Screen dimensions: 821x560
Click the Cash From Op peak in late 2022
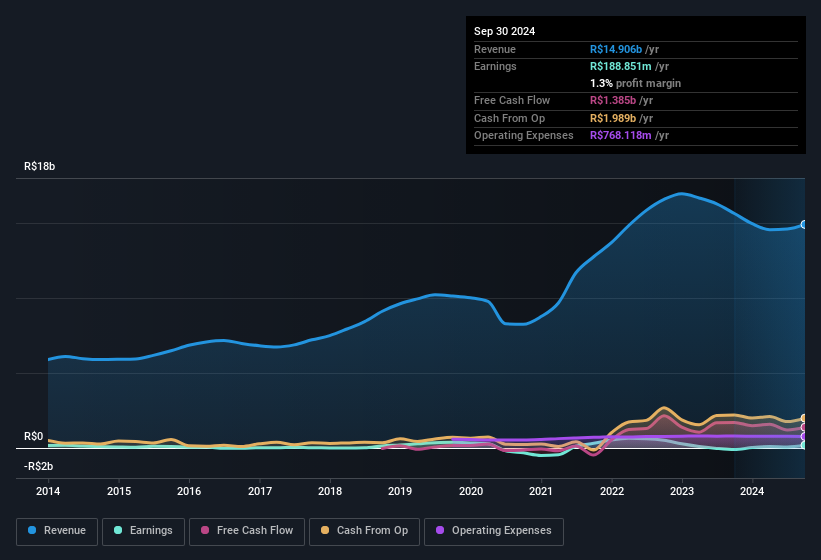tap(663, 408)
